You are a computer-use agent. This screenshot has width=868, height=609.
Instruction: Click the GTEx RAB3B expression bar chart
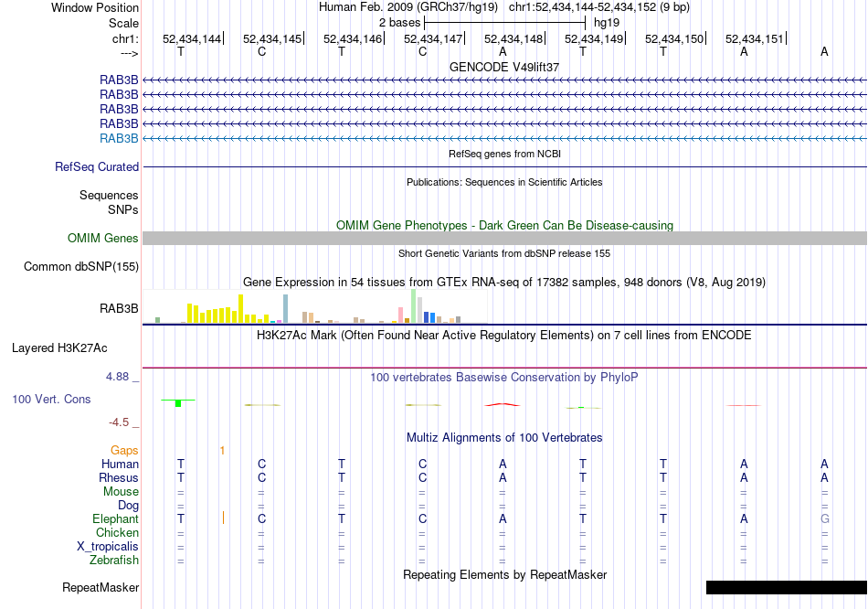315,306
